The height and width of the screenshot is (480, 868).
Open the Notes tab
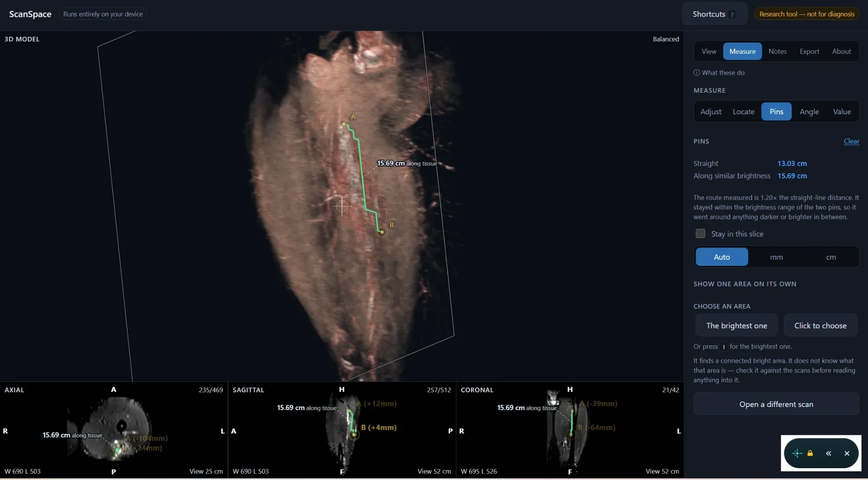[777, 51]
